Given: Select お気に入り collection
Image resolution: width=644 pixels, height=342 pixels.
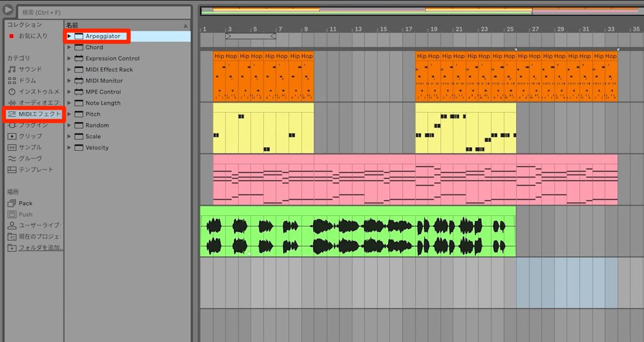Looking at the screenshot, I should [28, 36].
